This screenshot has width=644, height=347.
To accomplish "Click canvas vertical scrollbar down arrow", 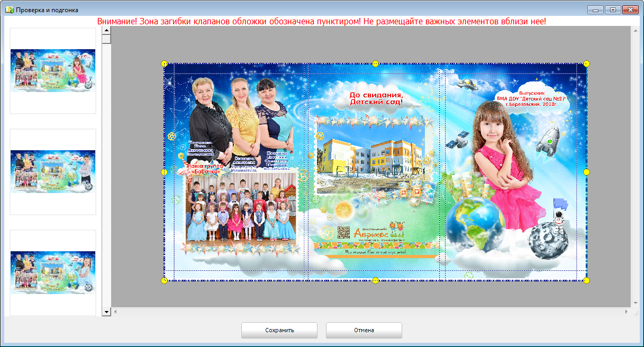I will click(636, 303).
